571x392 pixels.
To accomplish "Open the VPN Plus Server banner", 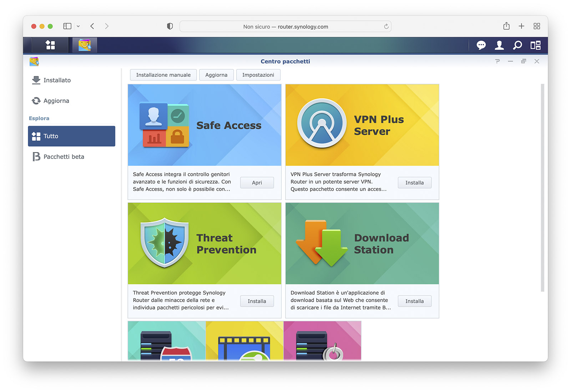I will tap(362, 125).
